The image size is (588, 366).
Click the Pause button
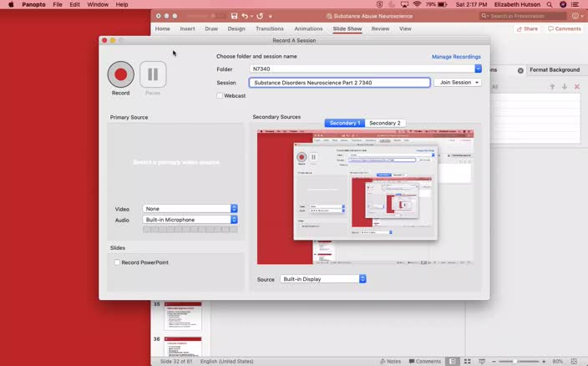pos(153,74)
